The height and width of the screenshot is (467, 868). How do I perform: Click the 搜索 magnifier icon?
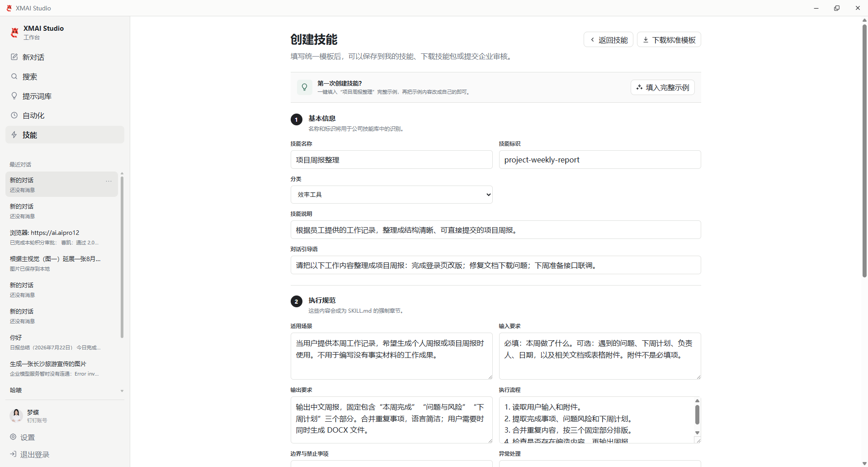[14, 76]
